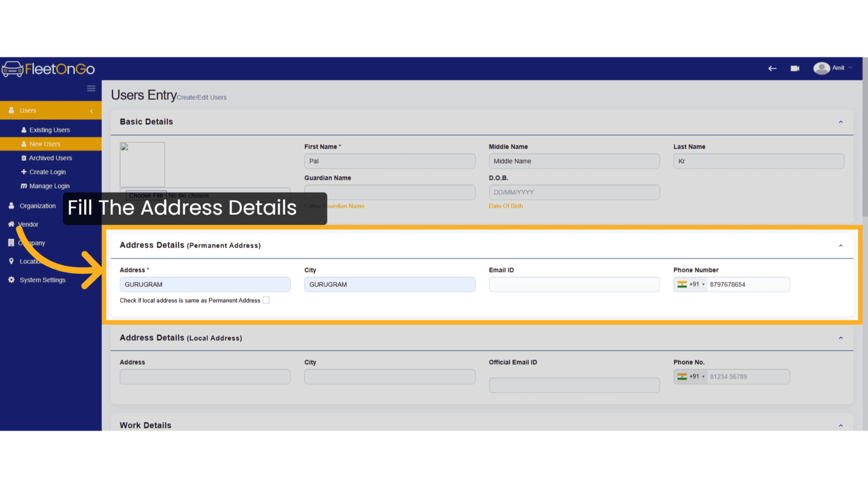Click the First Name field
868x488 pixels.
[x=390, y=161]
